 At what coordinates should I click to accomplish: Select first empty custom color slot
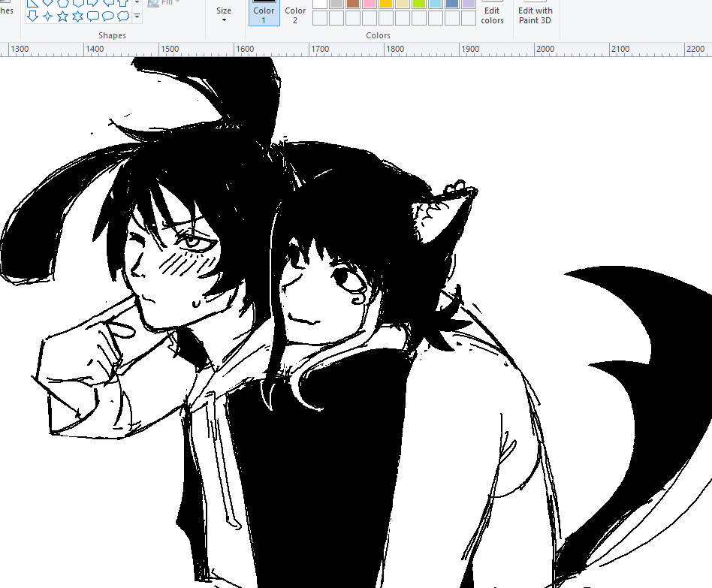(320, 18)
